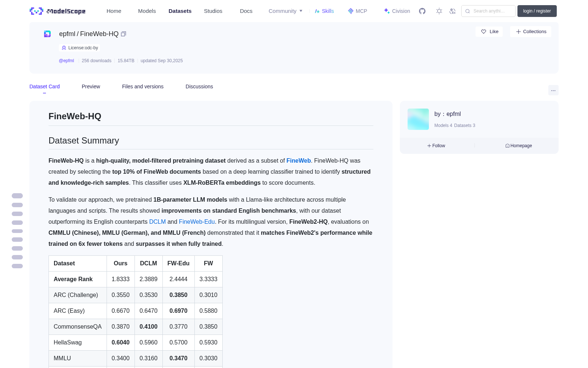The image size is (588, 368).
Task: Click the epfml gradient profile thumbnail
Action: [418, 119]
